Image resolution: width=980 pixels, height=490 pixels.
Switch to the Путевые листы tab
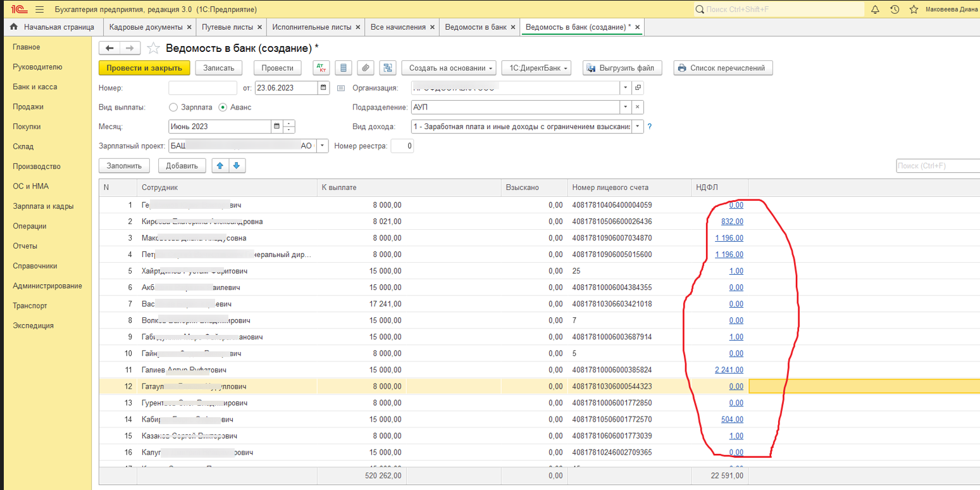pos(226,27)
